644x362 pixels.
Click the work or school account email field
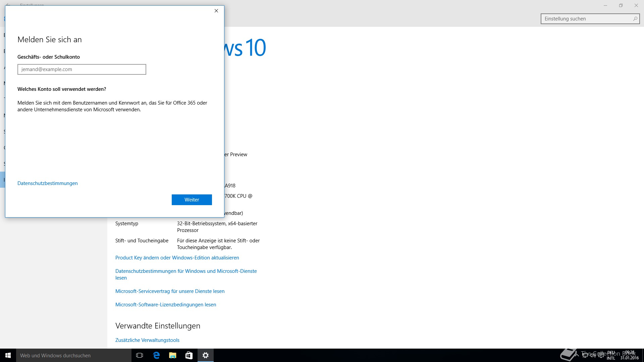82,69
